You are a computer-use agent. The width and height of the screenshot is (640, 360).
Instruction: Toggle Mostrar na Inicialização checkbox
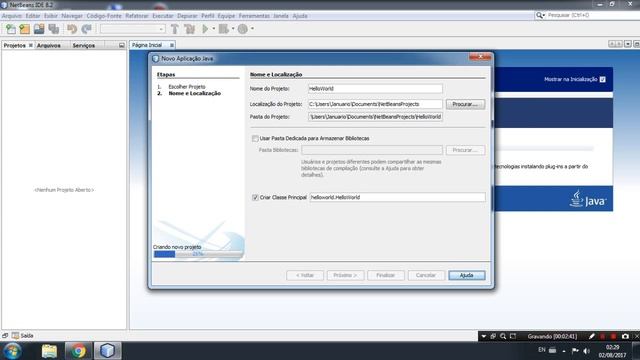pos(602,79)
